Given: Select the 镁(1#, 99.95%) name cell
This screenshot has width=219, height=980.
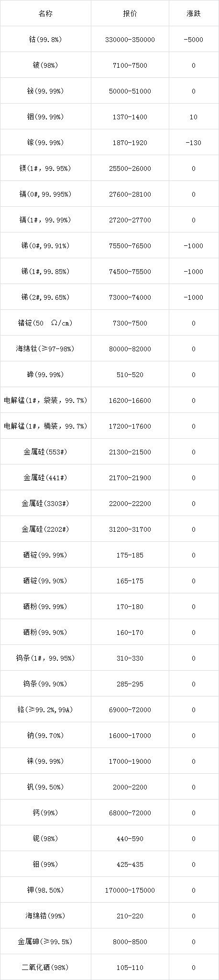Looking at the screenshot, I should [45, 169].
